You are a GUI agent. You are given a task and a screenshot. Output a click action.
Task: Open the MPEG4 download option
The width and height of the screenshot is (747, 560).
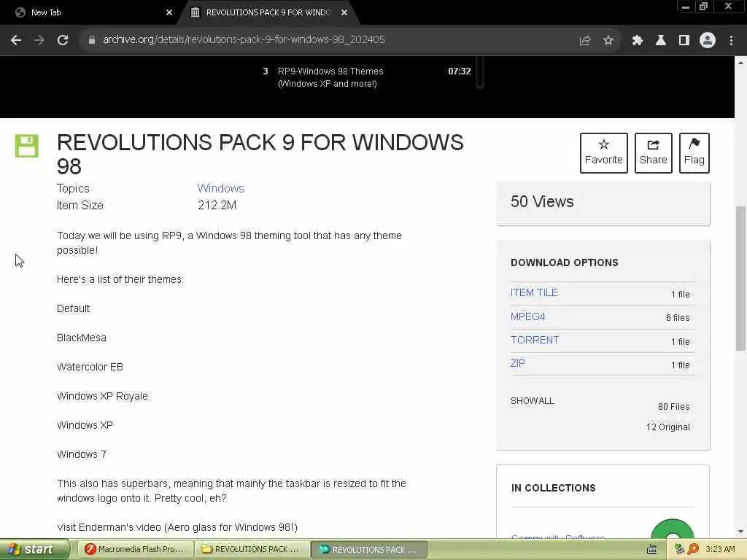tap(528, 316)
